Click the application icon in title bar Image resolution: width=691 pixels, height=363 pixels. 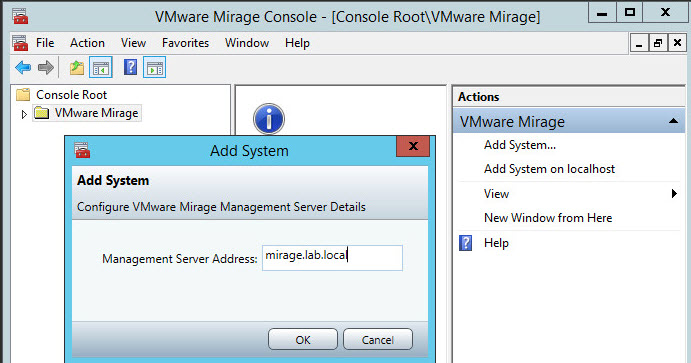20,16
